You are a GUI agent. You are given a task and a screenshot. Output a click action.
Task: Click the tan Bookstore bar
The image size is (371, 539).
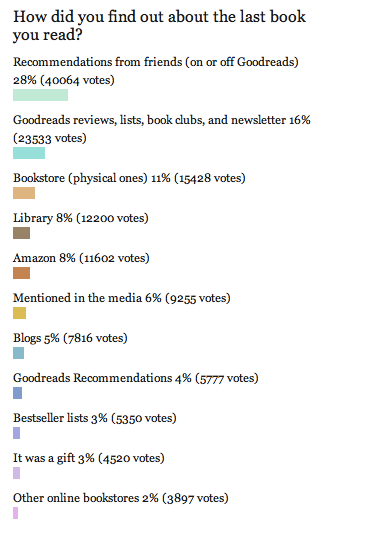[24, 193]
